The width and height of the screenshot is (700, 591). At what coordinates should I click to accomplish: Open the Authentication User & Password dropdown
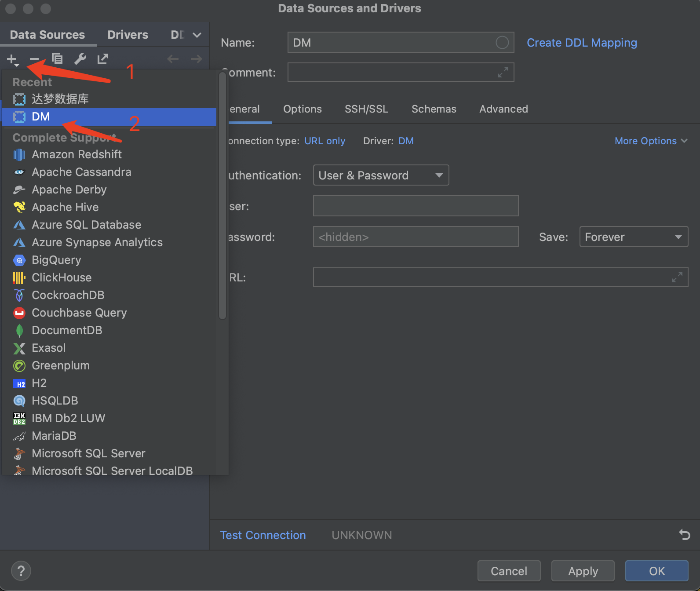point(381,175)
